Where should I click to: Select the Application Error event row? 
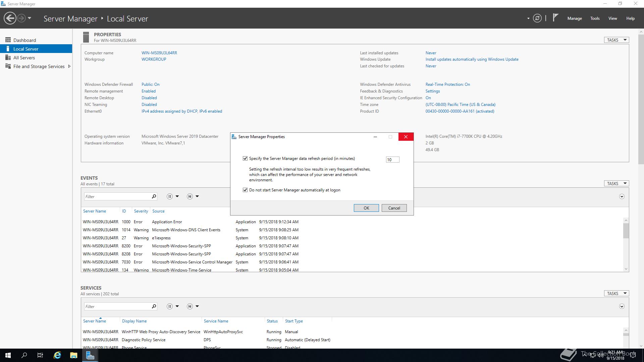click(191, 222)
